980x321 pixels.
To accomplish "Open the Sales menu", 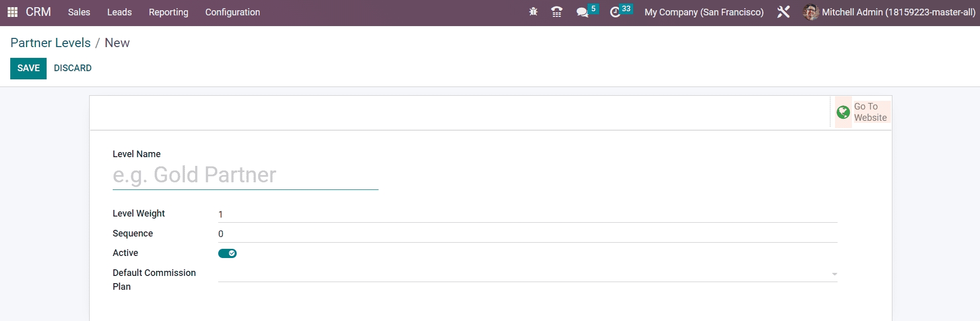I will (x=79, y=12).
